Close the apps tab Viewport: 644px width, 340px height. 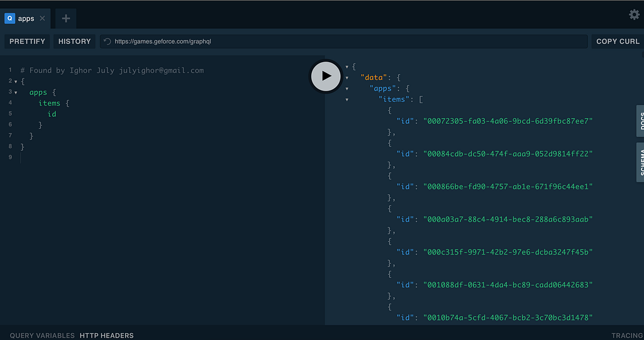[x=42, y=18]
